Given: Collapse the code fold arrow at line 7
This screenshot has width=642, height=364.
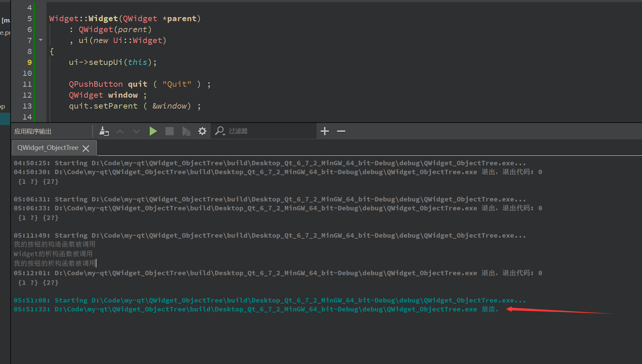Looking at the screenshot, I should (x=41, y=40).
